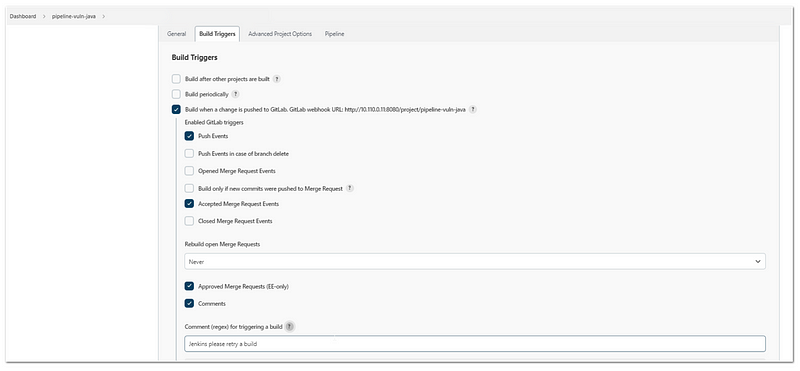800x371 pixels.
Task: Switch to the General tab
Action: tap(177, 34)
